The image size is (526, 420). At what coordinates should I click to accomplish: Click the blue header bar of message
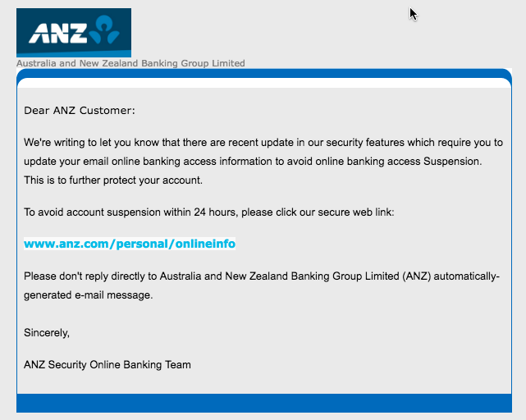pyautogui.click(x=264, y=74)
